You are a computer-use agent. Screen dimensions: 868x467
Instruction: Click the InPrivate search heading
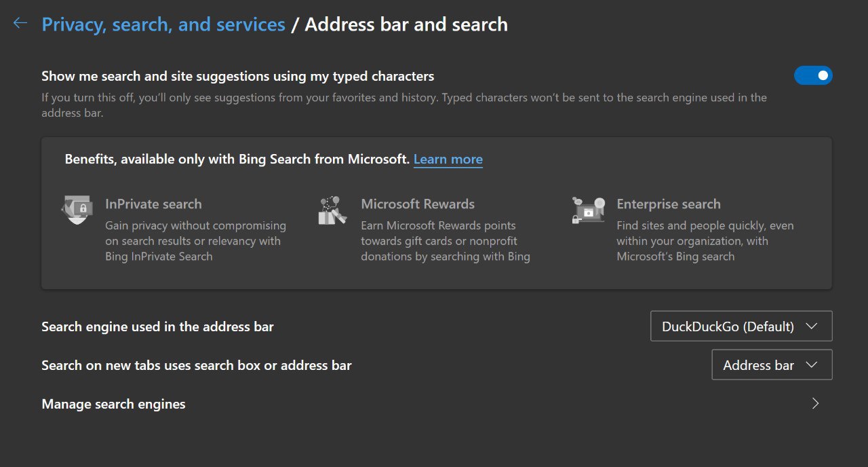(x=153, y=204)
